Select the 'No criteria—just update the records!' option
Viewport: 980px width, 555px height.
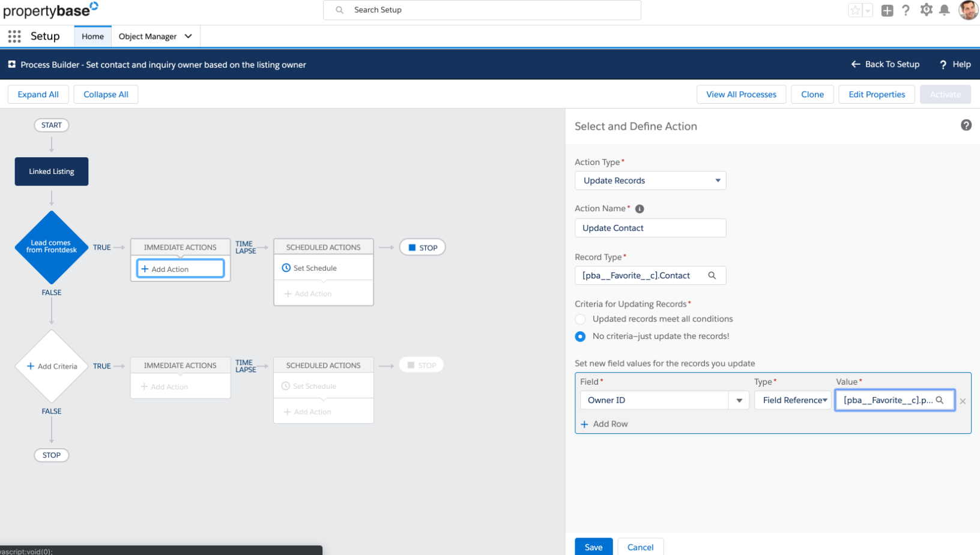coord(580,337)
